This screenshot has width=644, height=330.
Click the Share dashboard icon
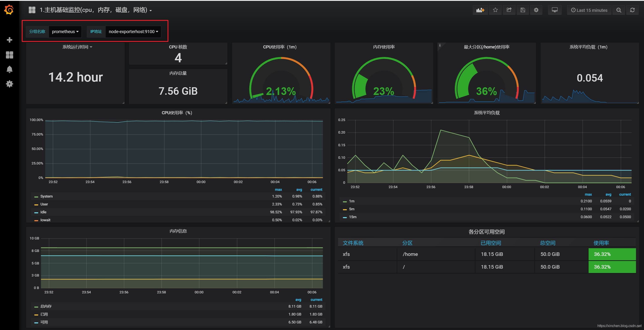[509, 10]
